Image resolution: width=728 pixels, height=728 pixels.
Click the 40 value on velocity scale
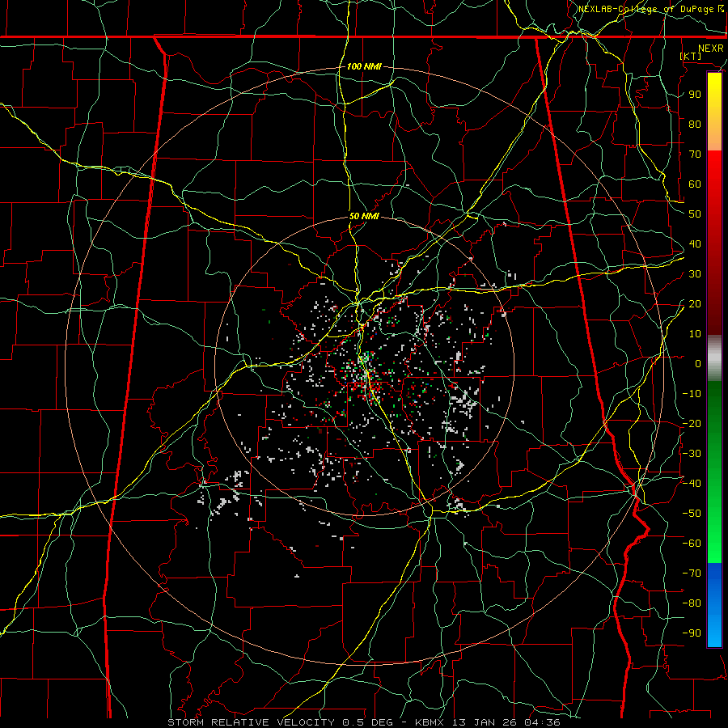(695, 243)
